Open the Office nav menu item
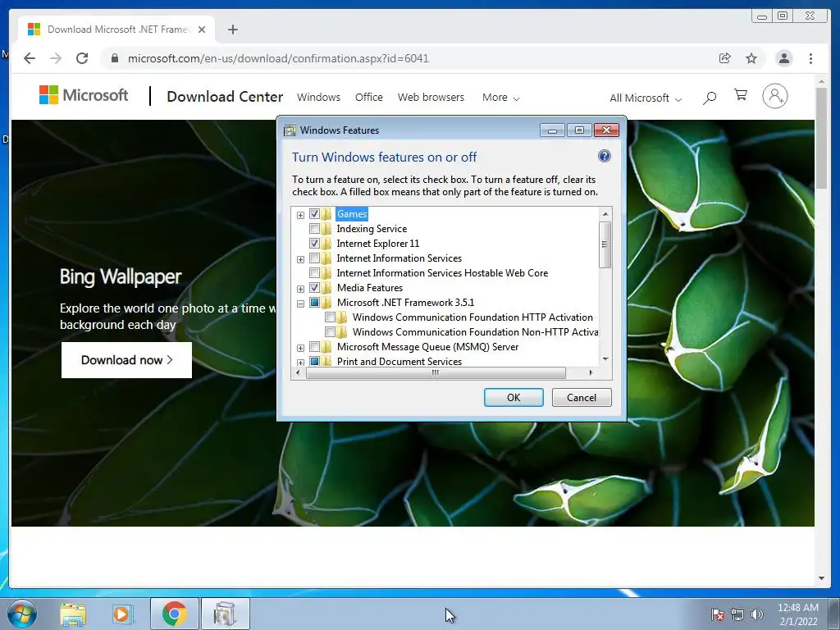This screenshot has width=840, height=630. coord(368,98)
